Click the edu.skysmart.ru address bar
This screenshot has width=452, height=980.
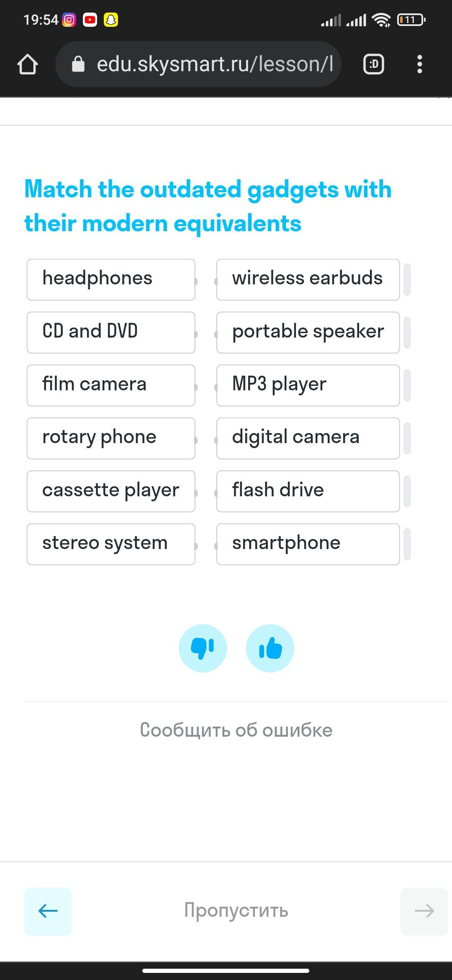click(x=214, y=64)
